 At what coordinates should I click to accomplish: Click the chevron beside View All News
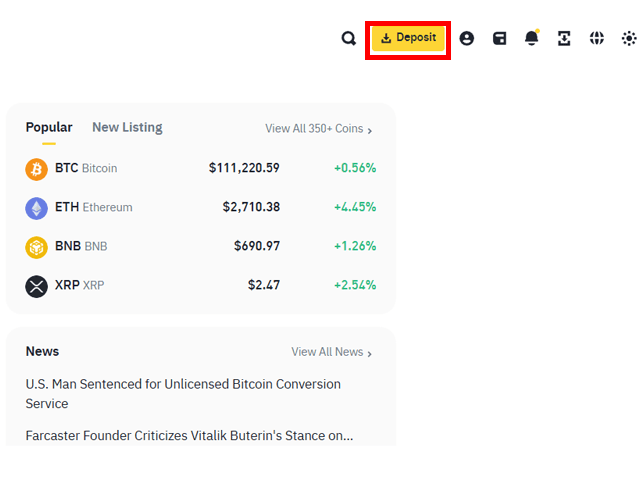point(369,353)
